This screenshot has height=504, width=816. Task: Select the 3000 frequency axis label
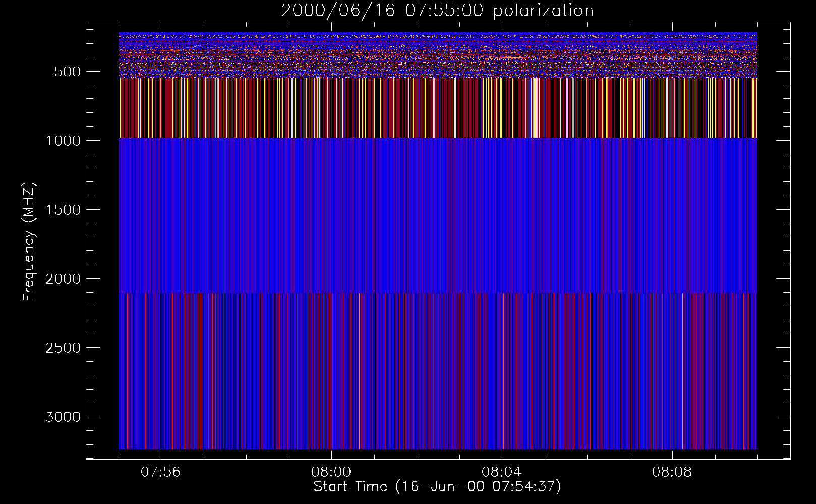[x=63, y=417]
